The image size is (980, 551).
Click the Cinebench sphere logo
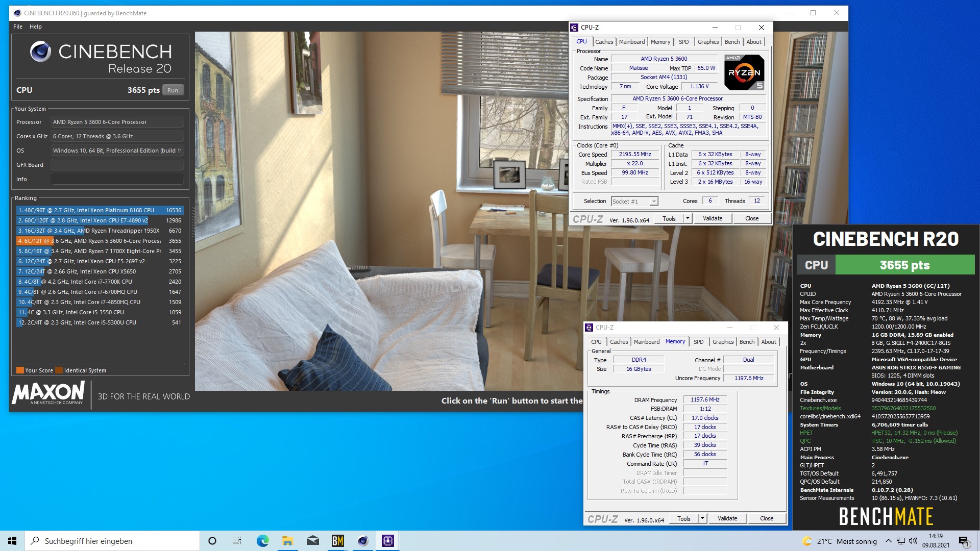[x=40, y=52]
